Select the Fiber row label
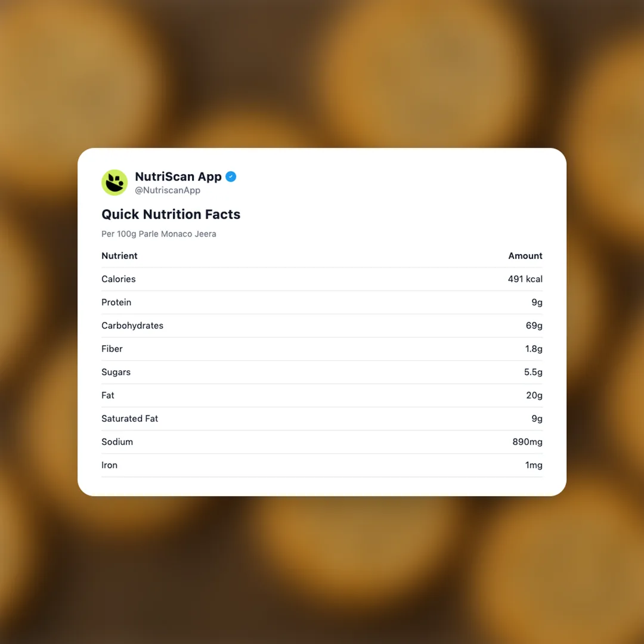The image size is (644, 644). [112, 349]
